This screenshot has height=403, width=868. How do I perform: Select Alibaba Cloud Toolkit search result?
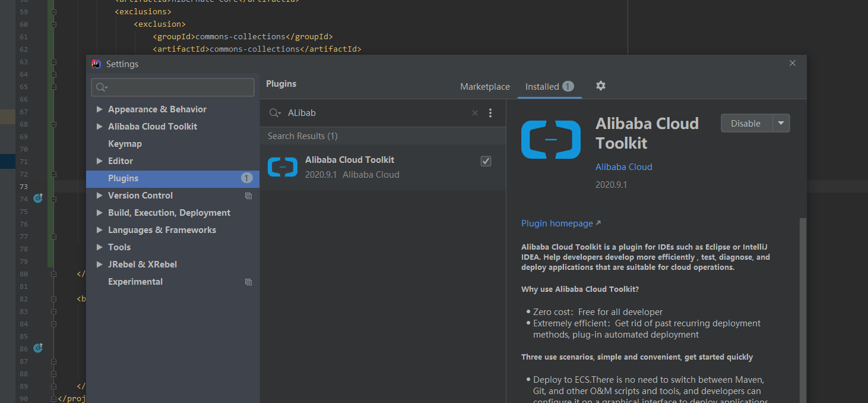coord(383,167)
